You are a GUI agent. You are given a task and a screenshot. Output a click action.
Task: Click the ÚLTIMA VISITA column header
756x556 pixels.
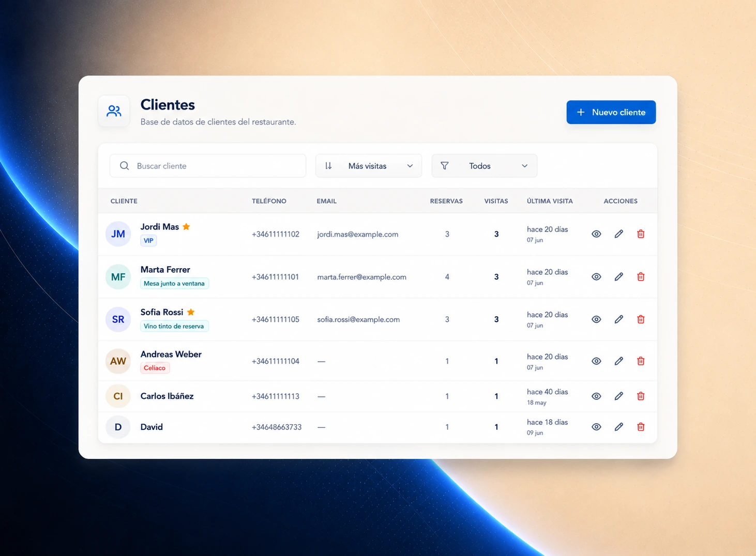pos(550,201)
